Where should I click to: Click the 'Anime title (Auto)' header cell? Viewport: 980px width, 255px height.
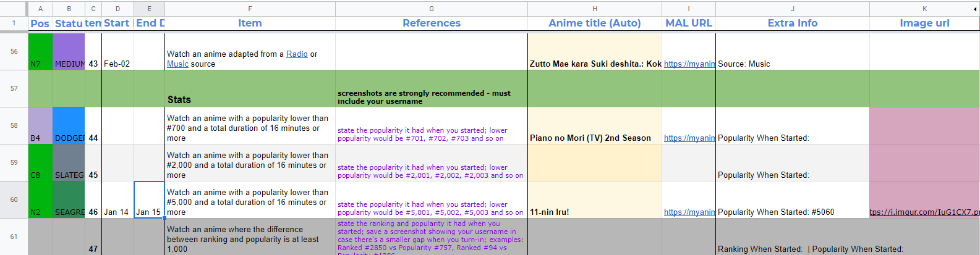[594, 23]
